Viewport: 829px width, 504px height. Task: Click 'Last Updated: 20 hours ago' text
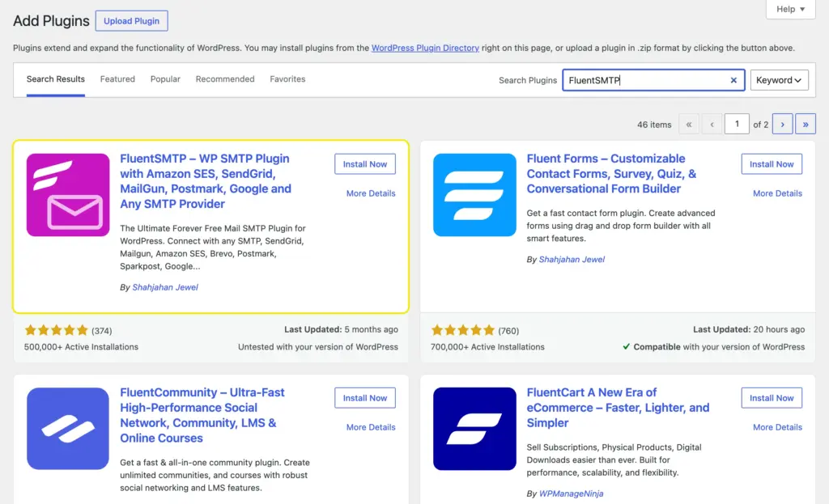(749, 329)
